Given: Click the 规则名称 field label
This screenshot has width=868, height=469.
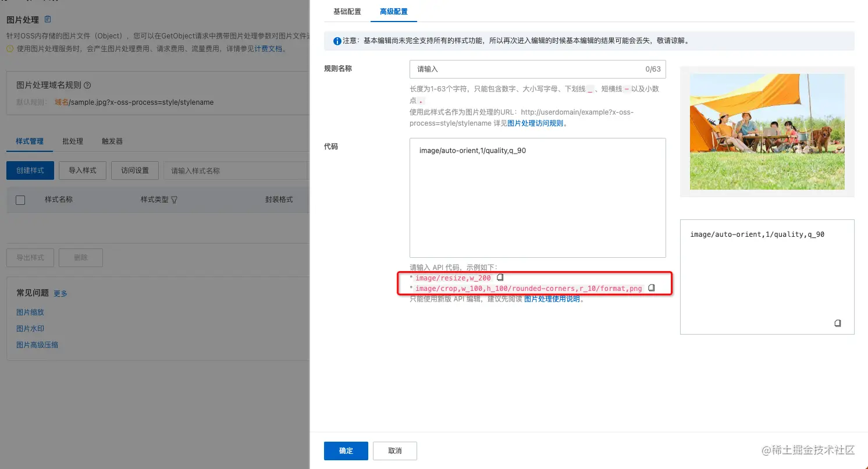Looking at the screenshot, I should tap(338, 69).
